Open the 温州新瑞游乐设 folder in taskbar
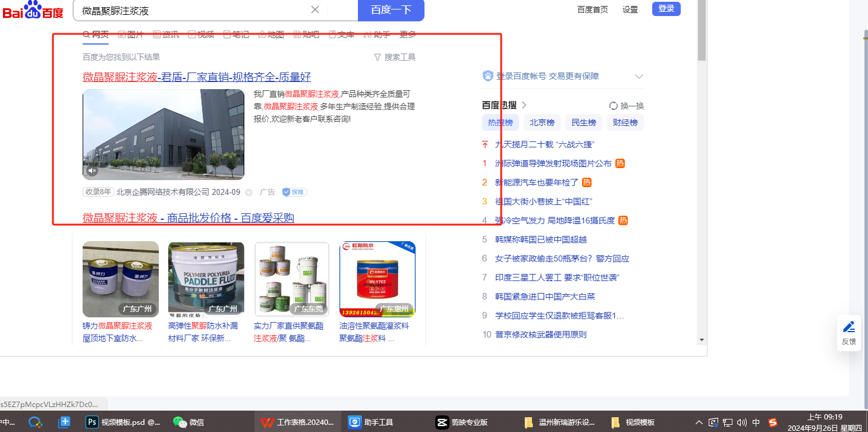Viewport: 868px width, 432px height. 559,422
